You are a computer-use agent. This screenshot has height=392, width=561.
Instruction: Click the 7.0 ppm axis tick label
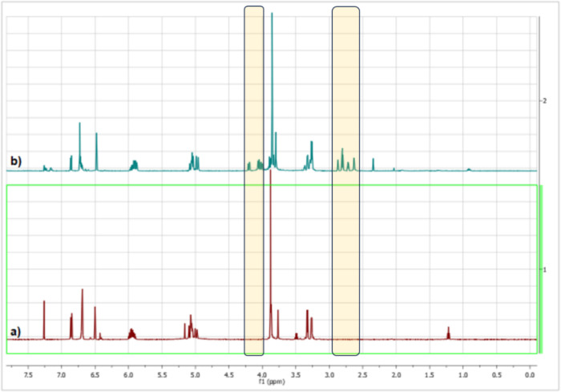[62, 375]
